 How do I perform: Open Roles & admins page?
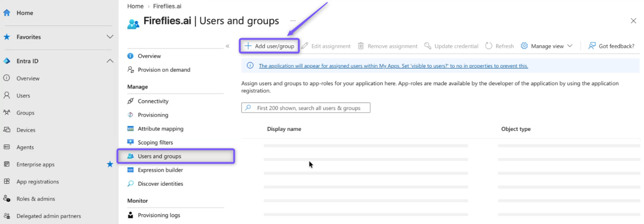[36, 199]
